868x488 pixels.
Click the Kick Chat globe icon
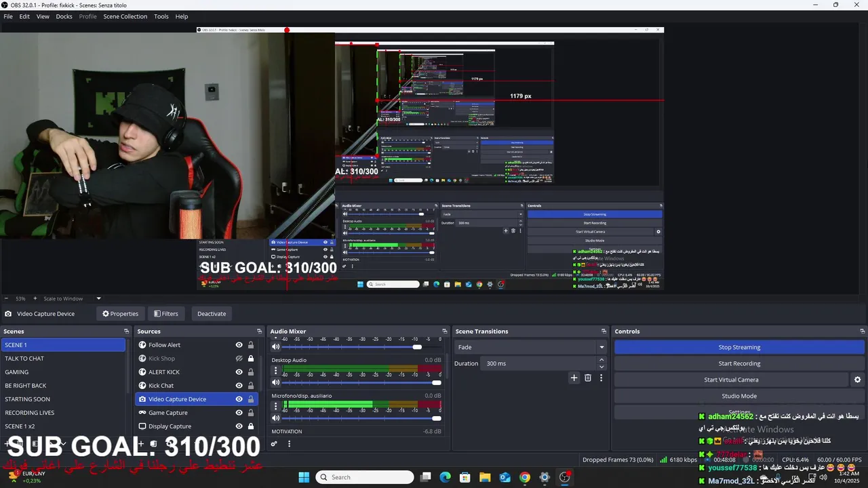tap(142, 386)
